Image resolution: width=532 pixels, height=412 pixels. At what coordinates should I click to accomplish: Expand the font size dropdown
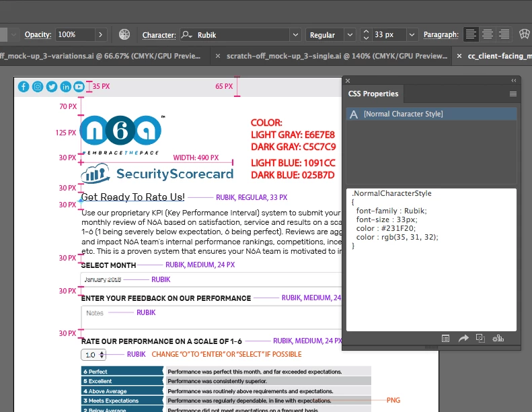click(x=412, y=34)
